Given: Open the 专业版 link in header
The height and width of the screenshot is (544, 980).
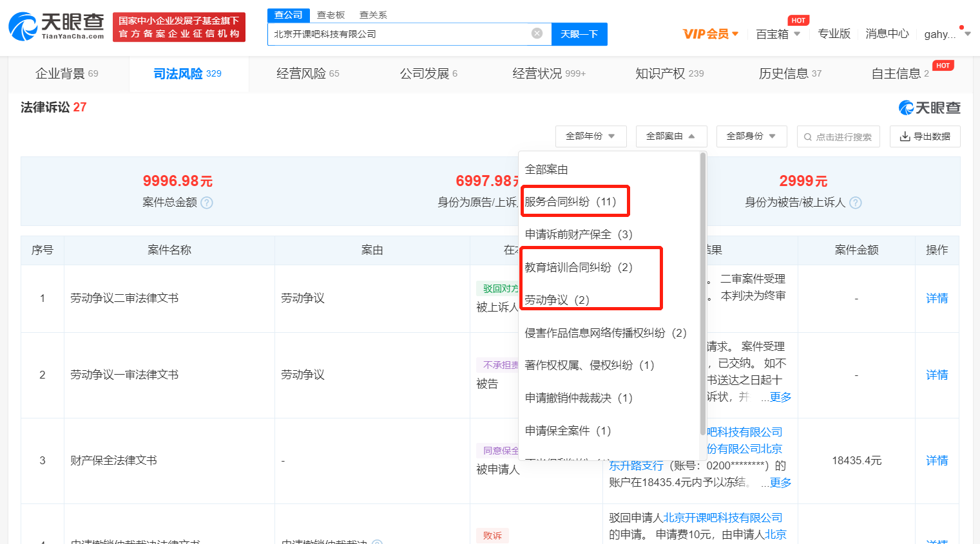Looking at the screenshot, I should (834, 33).
